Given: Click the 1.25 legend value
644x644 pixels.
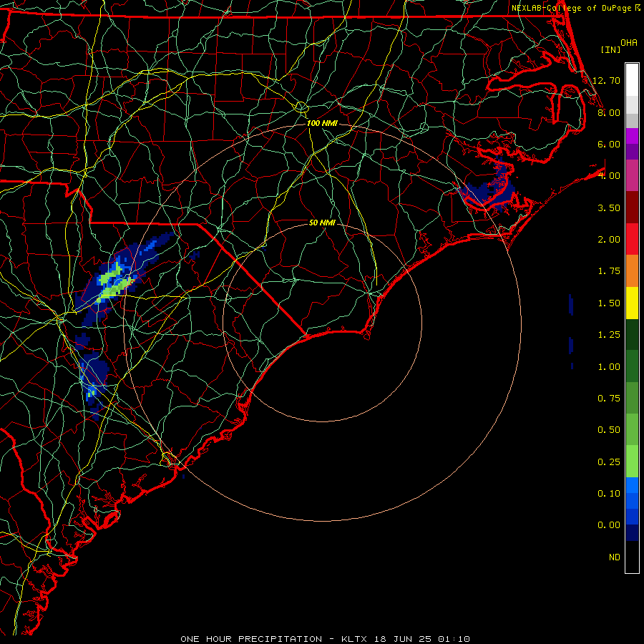Looking at the screenshot, I should click(x=609, y=335).
